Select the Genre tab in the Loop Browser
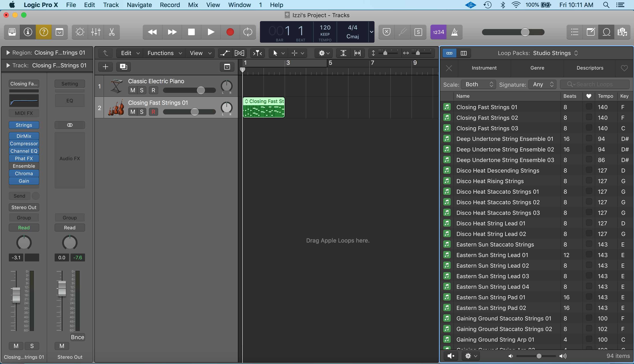Viewport: 634px width, 364px height. (x=537, y=68)
